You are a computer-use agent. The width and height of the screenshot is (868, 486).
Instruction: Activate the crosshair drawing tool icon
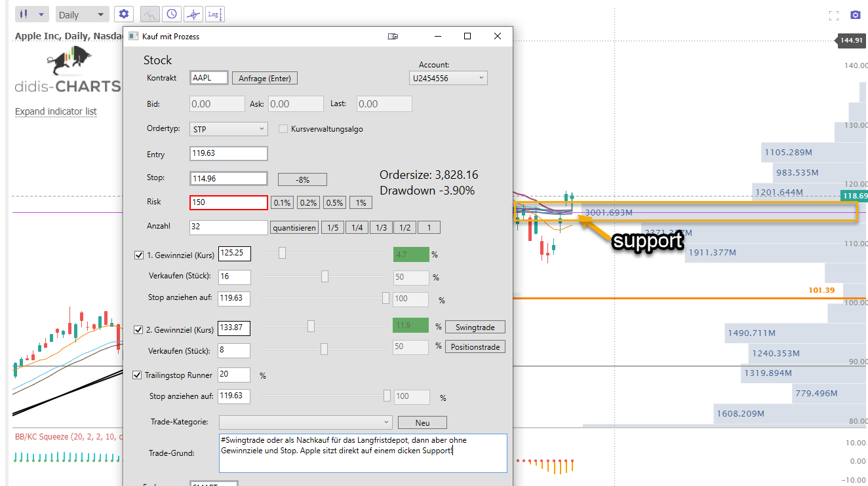pos(193,14)
